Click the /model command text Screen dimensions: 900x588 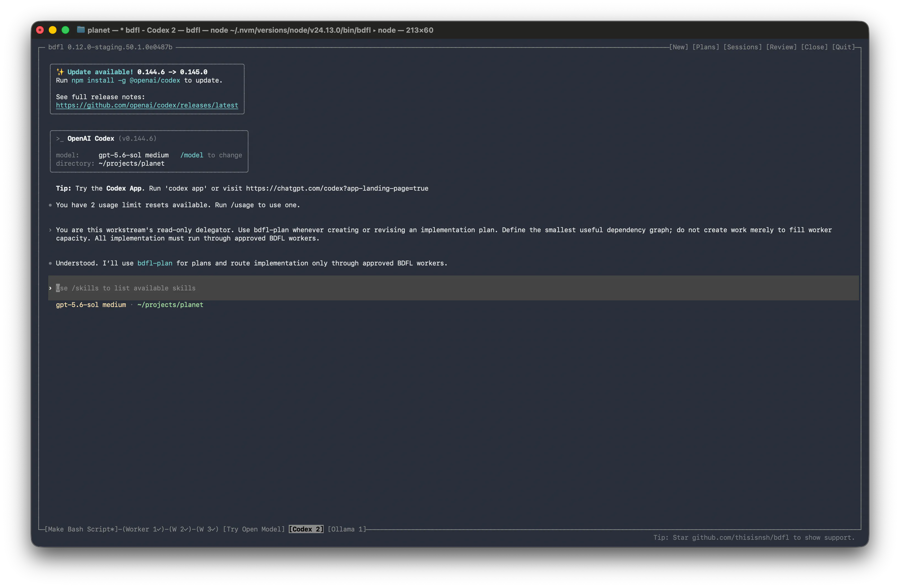[x=192, y=155]
